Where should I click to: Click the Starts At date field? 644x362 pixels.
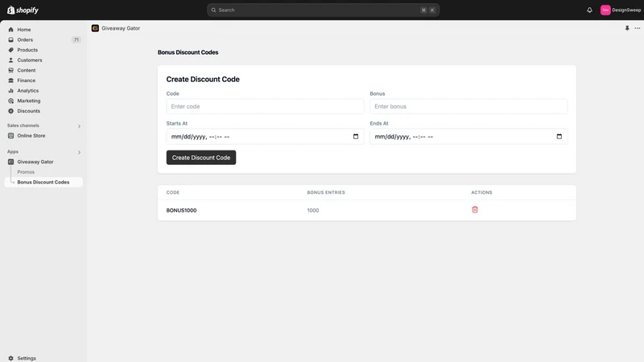tap(265, 137)
